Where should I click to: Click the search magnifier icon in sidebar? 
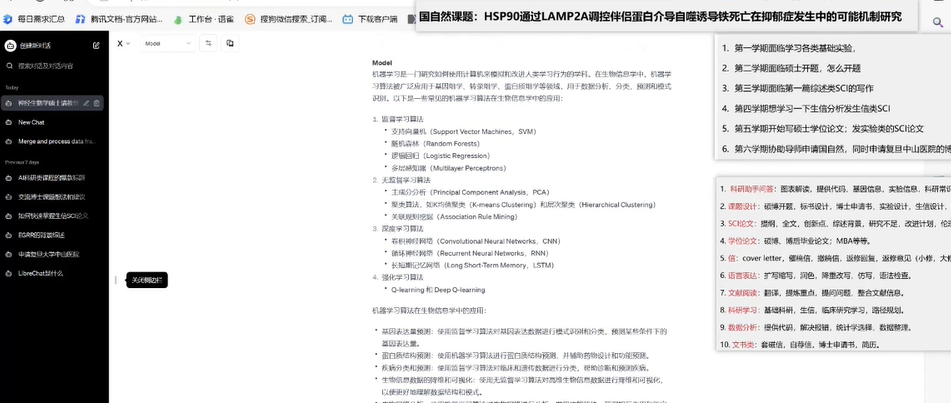9,66
